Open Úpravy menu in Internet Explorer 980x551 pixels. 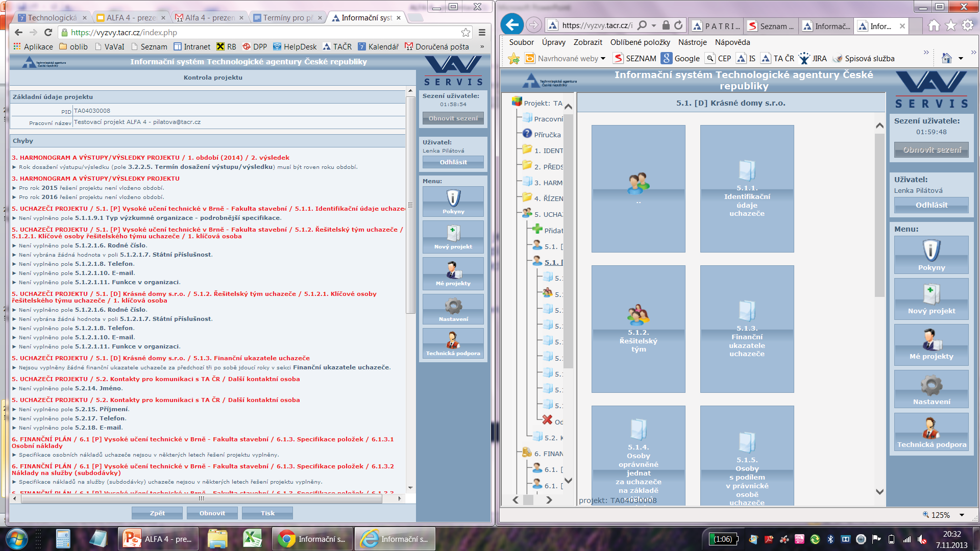(553, 42)
